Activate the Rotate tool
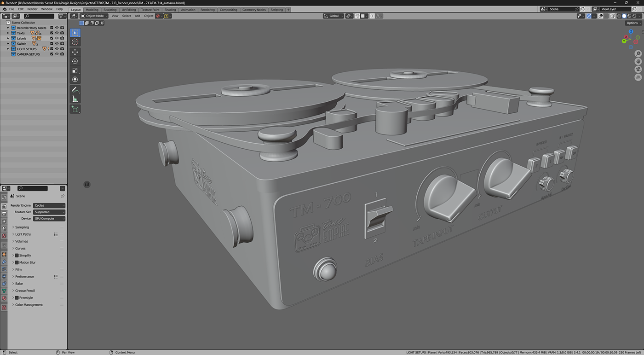The image size is (644, 355). [75, 61]
